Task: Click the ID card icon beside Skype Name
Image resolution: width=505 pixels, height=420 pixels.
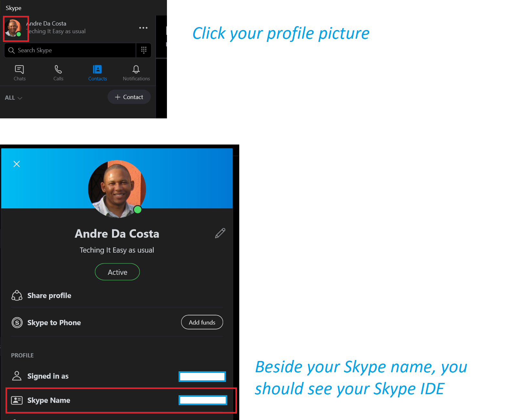Action: 17,400
